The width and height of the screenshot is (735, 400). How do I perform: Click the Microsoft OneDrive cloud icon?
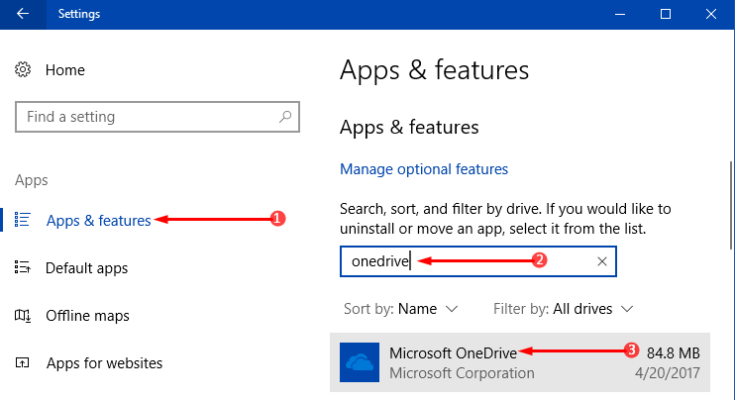tap(360, 362)
